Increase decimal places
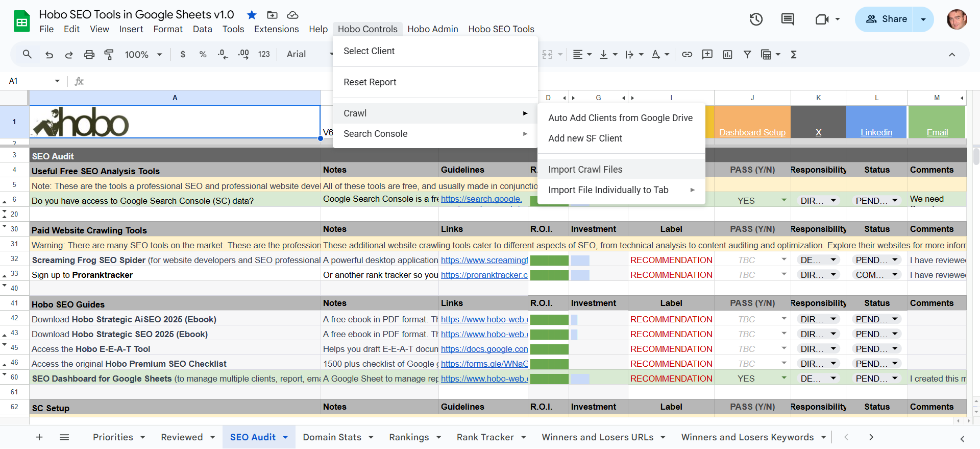This screenshot has height=449, width=980. 243,54
